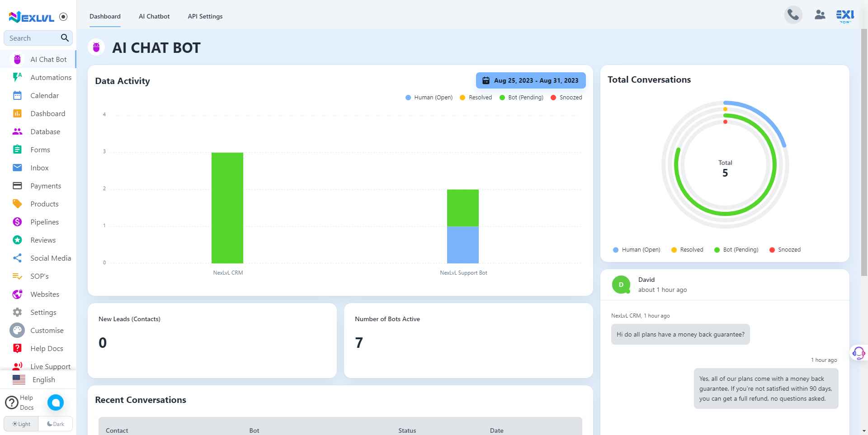Click the AI Chat Bot sidebar icon
Screen dimensions: 868x435
pyautogui.click(x=17, y=59)
